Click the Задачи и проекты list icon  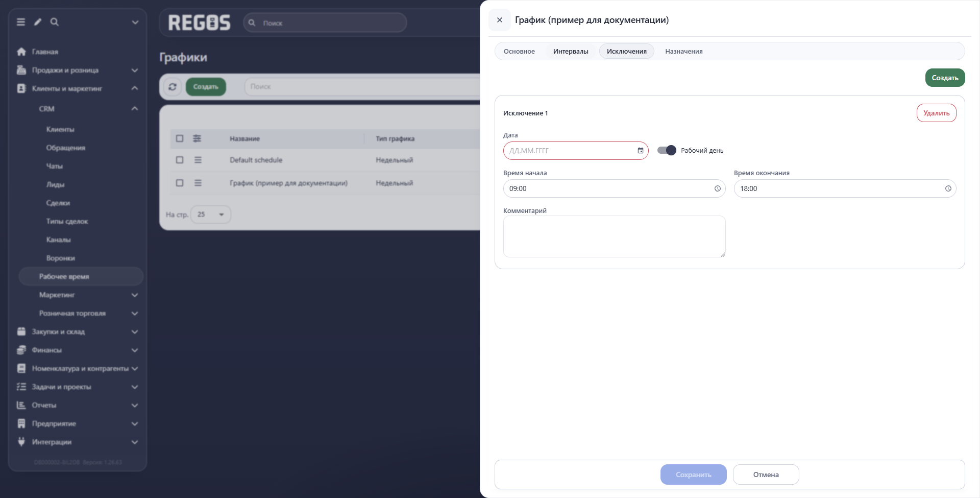click(21, 387)
